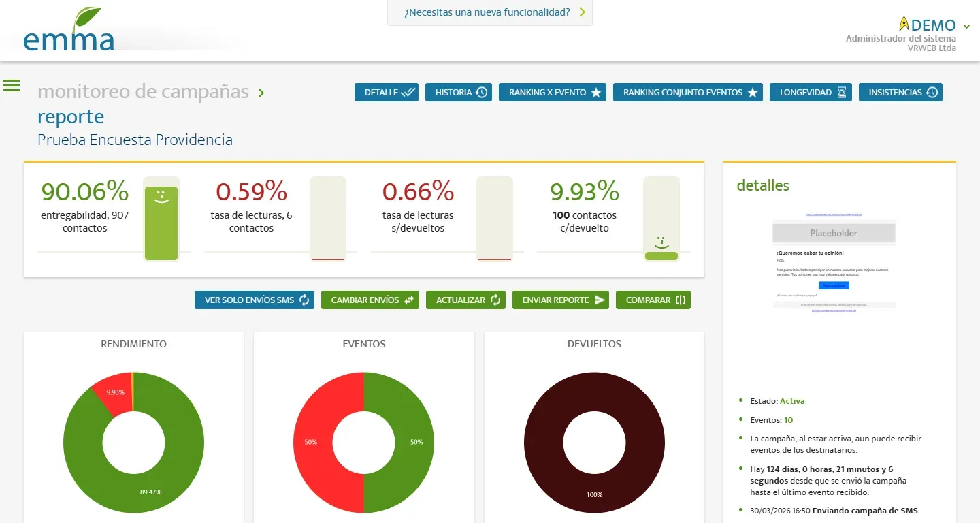This screenshot has height=523, width=980.
Task: Click the 9.93% red slice in RENDIMIENTO chart
Action: [x=113, y=393]
